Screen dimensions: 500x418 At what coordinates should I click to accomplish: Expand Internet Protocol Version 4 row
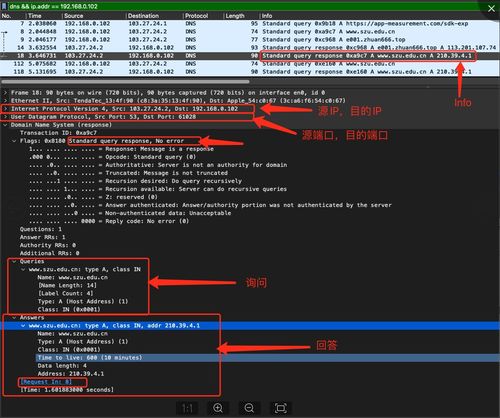5,109
